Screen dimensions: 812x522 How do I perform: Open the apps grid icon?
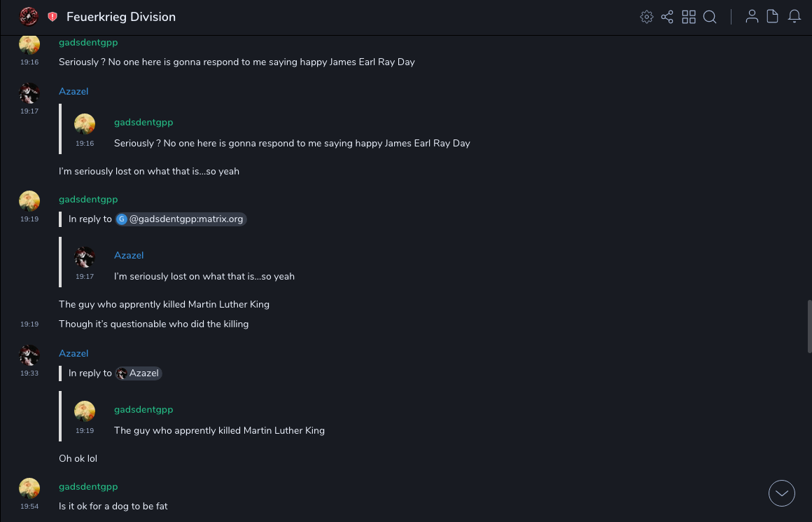689,17
